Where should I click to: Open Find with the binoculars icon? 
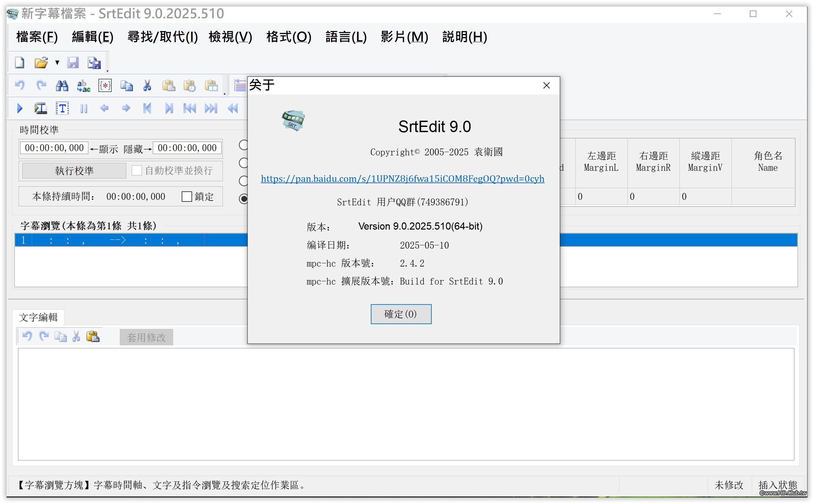tap(62, 86)
